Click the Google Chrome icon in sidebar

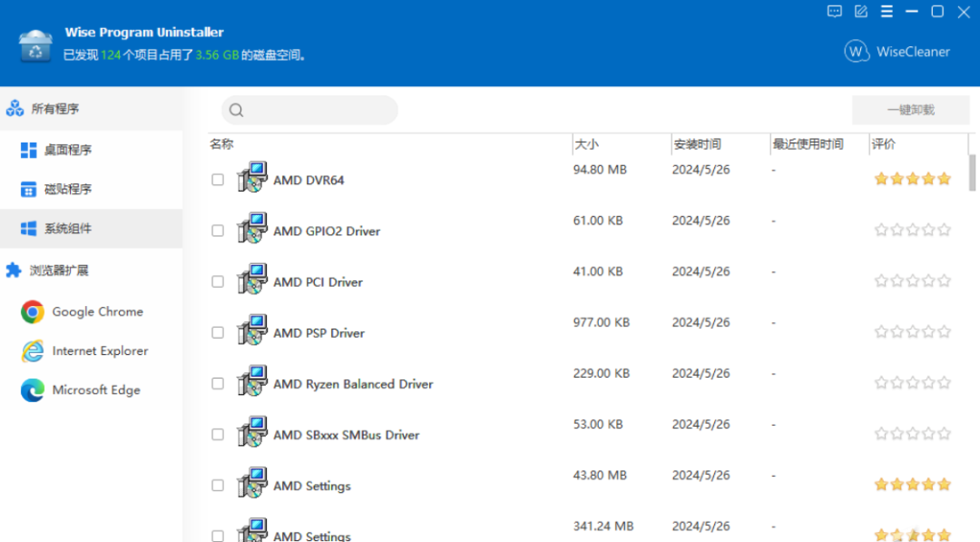click(33, 311)
